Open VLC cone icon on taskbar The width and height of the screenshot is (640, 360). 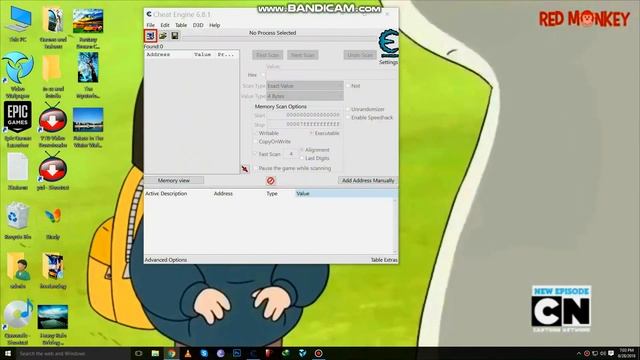coord(188,353)
